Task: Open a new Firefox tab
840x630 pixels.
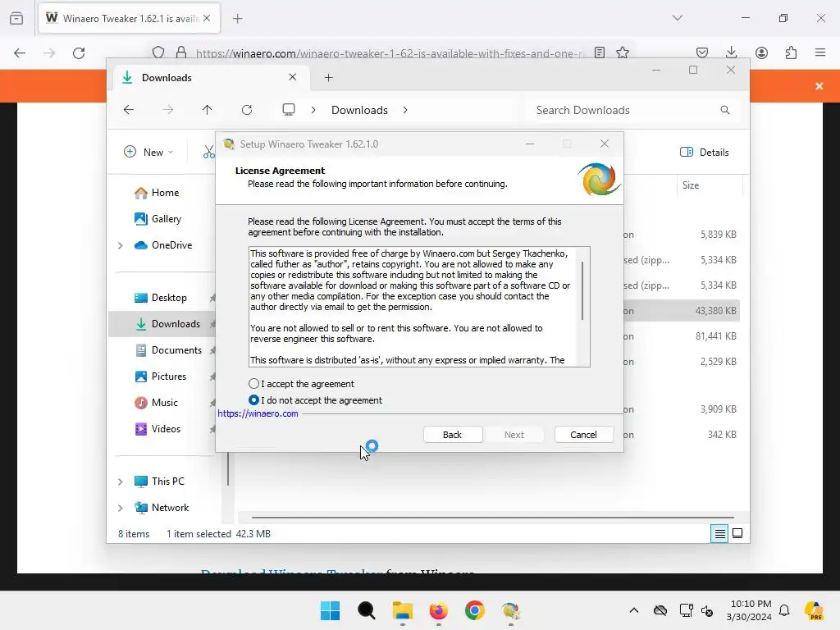Action: point(237,19)
